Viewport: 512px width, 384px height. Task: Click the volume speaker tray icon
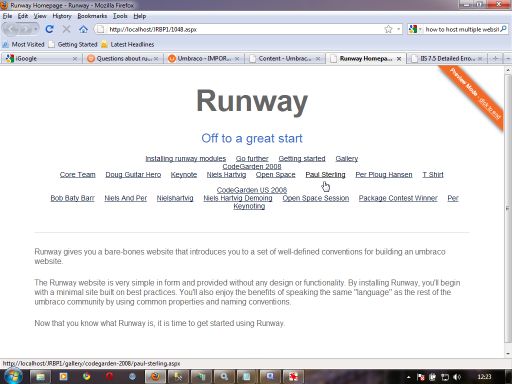click(x=457, y=377)
